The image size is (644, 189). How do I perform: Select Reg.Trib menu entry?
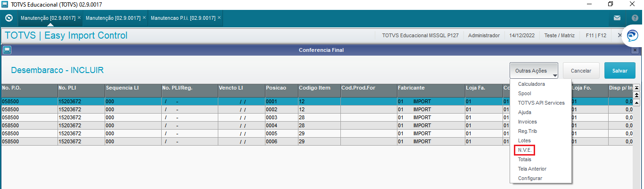[541, 131]
